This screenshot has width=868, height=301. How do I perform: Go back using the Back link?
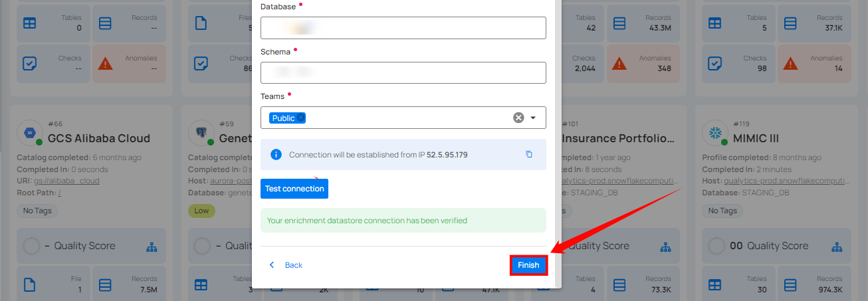[286, 265]
